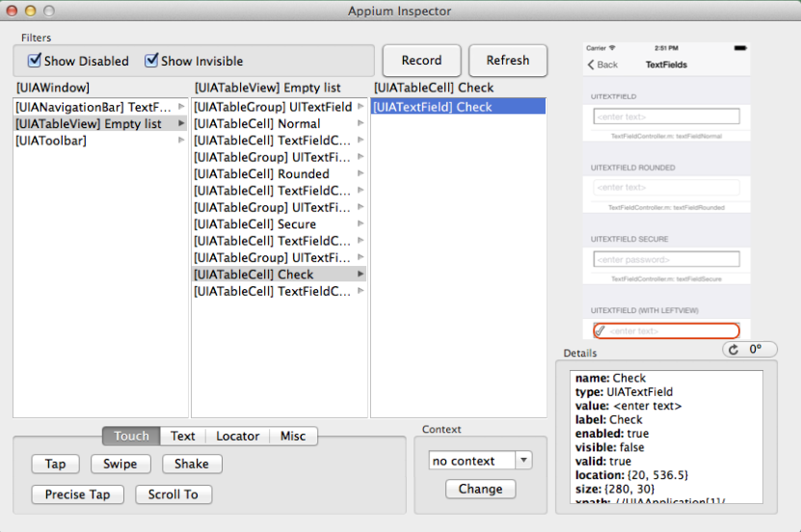Click the Shake button
The image size is (801, 532).
192,465
